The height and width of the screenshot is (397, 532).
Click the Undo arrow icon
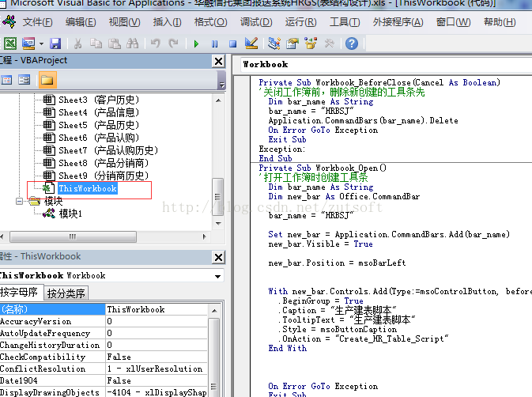click(156, 43)
